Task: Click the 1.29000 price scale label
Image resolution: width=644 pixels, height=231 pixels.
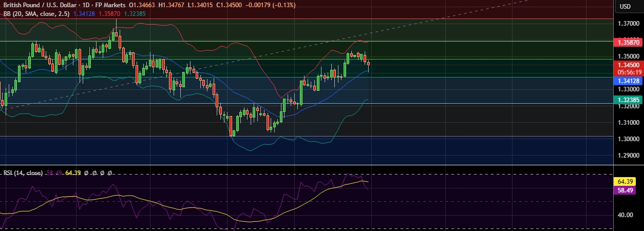Action: click(x=629, y=156)
